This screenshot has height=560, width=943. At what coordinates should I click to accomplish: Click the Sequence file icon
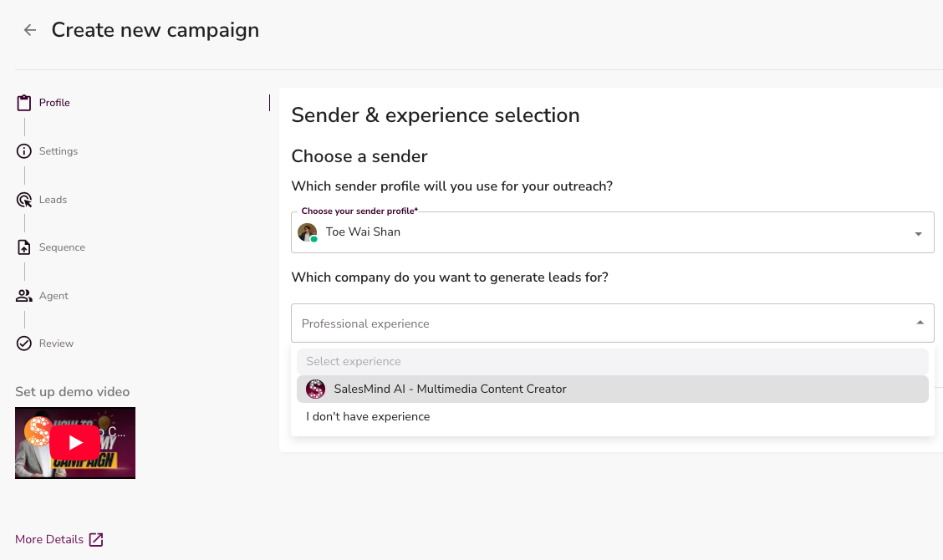(x=24, y=247)
